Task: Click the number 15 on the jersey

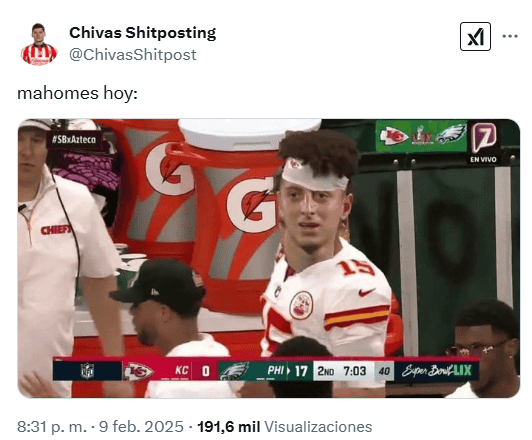Action: pos(357,267)
